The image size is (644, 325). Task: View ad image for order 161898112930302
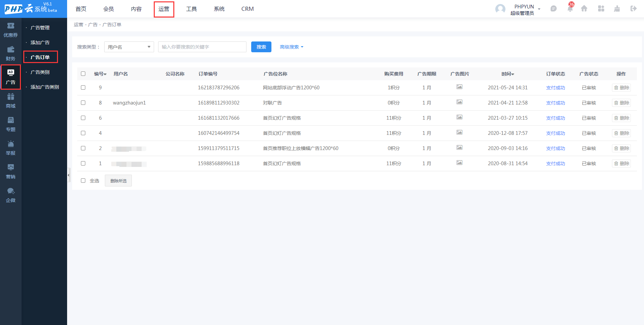pos(459,102)
